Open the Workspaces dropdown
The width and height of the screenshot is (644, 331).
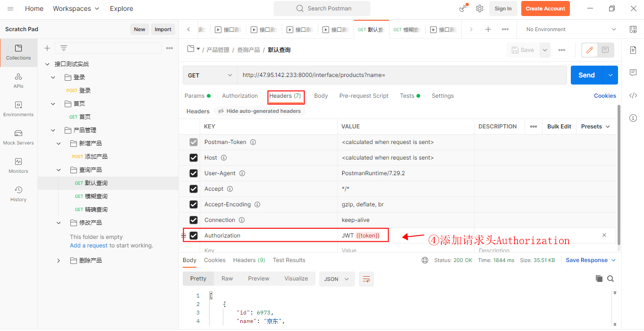76,8
